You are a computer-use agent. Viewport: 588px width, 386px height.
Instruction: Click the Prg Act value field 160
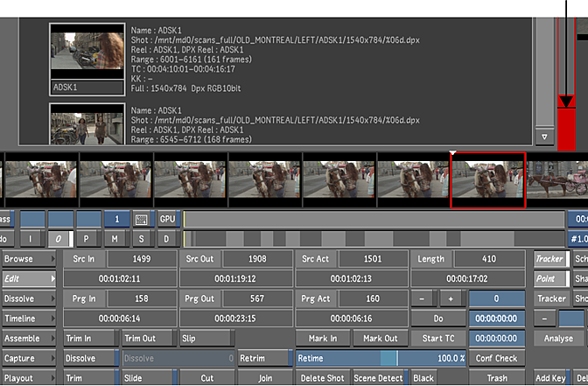point(373,298)
